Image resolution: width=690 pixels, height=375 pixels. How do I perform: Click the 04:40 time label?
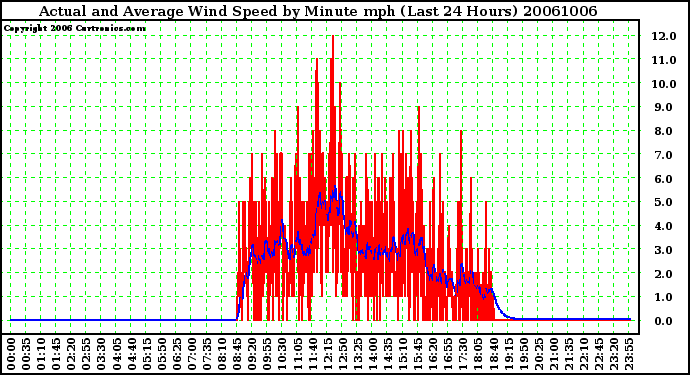tap(132, 354)
